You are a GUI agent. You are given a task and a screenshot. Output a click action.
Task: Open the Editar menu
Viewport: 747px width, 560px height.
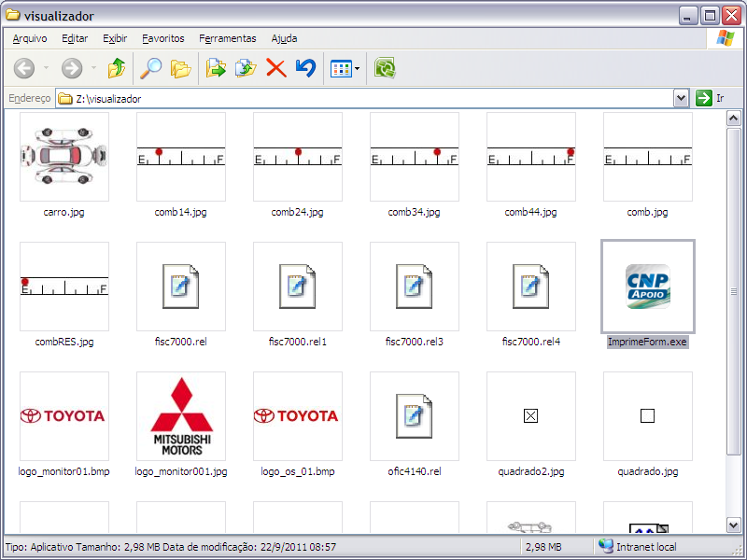(75, 38)
